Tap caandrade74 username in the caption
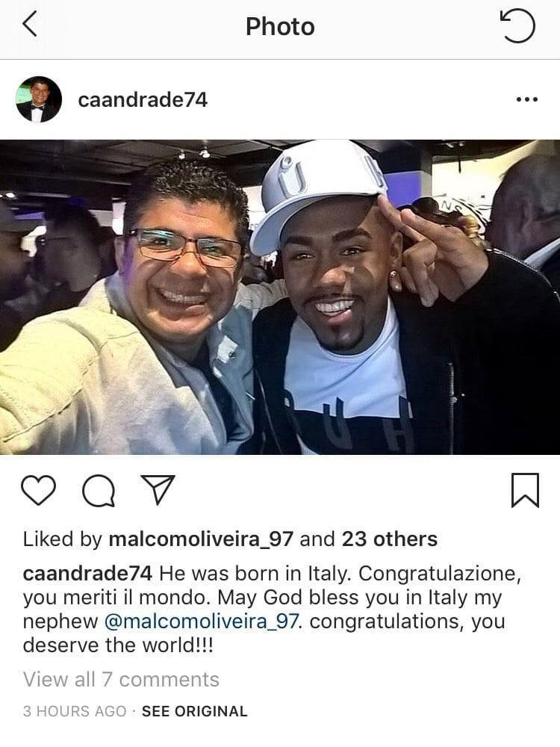 click(87, 573)
